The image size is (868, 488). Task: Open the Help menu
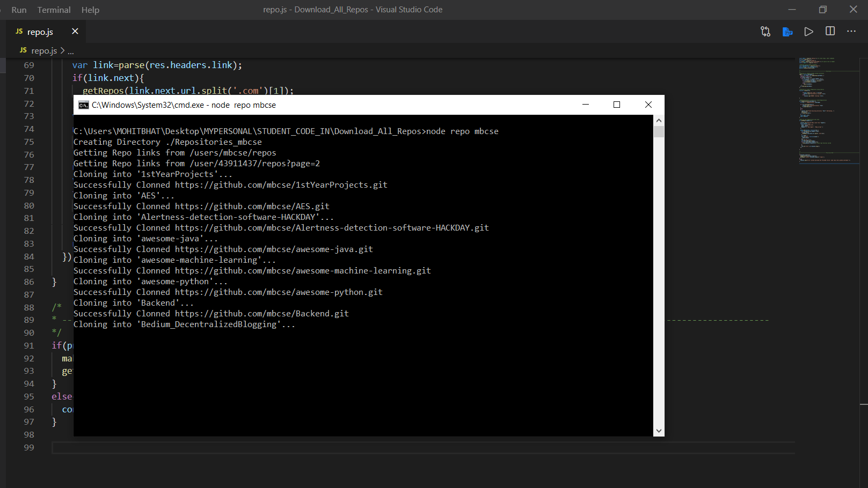(x=90, y=10)
